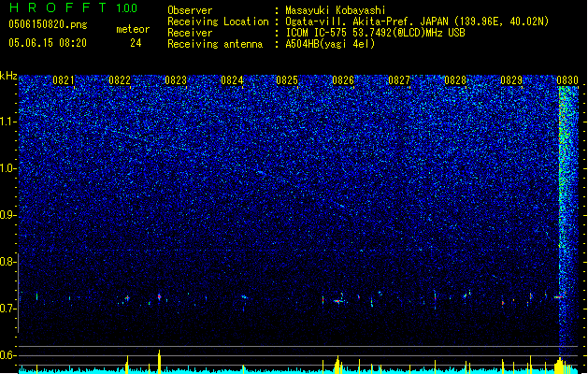This screenshot has width=588, height=374.
Task: Click the meteor count value 24
Action: click(x=136, y=43)
